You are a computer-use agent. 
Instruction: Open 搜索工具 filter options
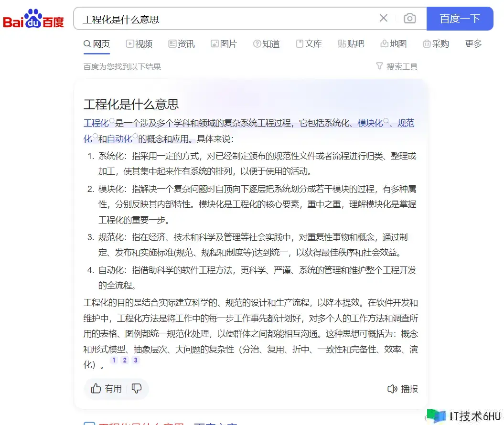[x=397, y=66]
